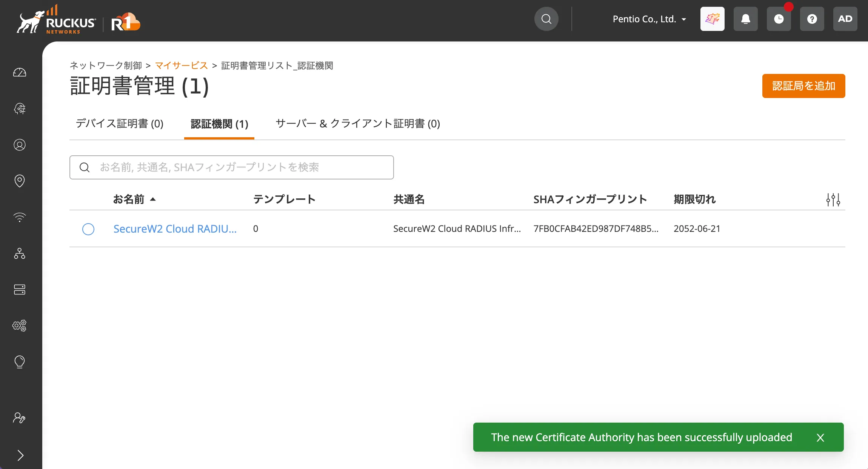868x469 pixels.
Task: Open the notifications bell icon
Action: tap(745, 19)
